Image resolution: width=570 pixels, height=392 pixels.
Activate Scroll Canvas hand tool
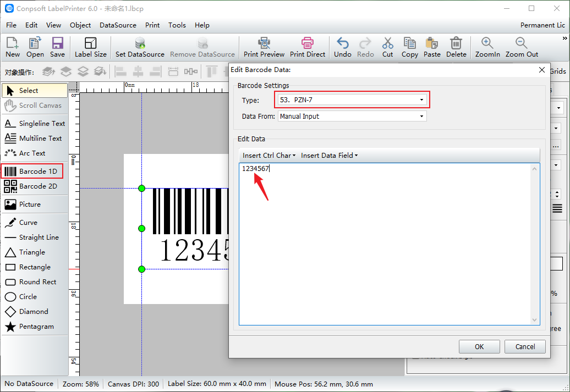tap(35, 106)
